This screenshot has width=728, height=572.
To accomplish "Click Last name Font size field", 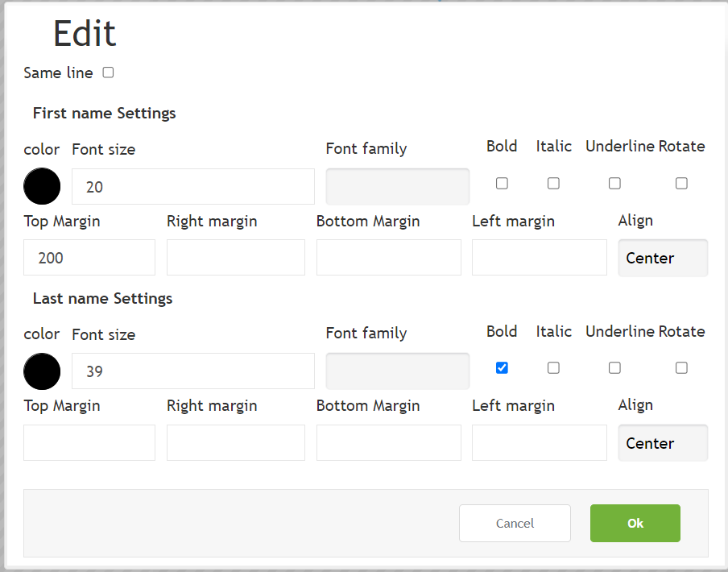I will (193, 371).
